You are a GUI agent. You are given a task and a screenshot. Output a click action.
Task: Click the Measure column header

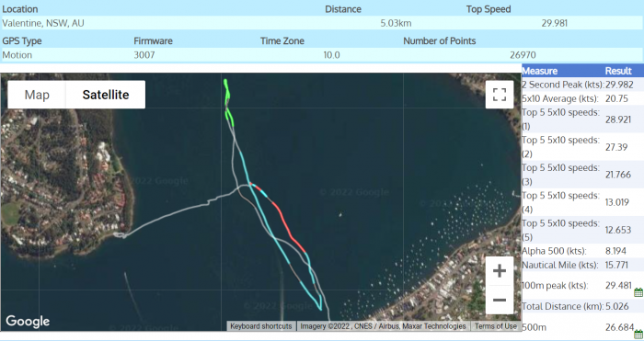tap(540, 71)
